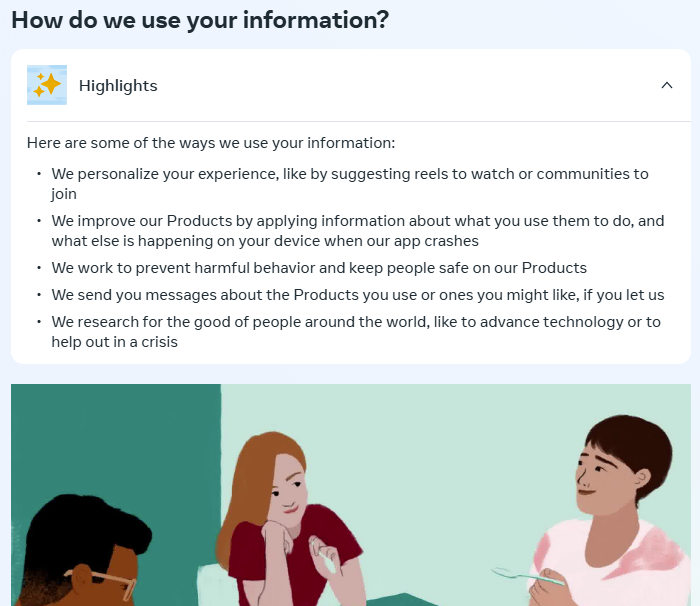Image resolution: width=700 pixels, height=606 pixels.
Task: Click the red-haired woman's raised hand
Action: pos(322,555)
